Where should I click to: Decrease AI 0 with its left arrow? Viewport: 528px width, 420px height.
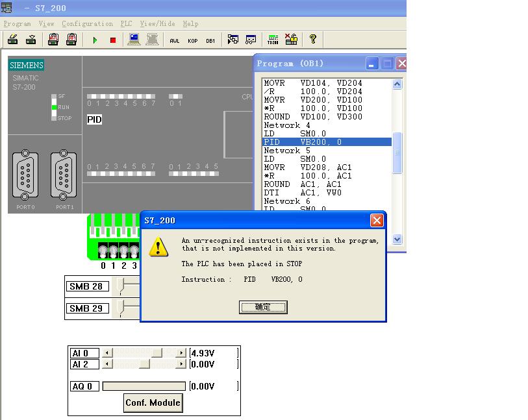(107, 353)
